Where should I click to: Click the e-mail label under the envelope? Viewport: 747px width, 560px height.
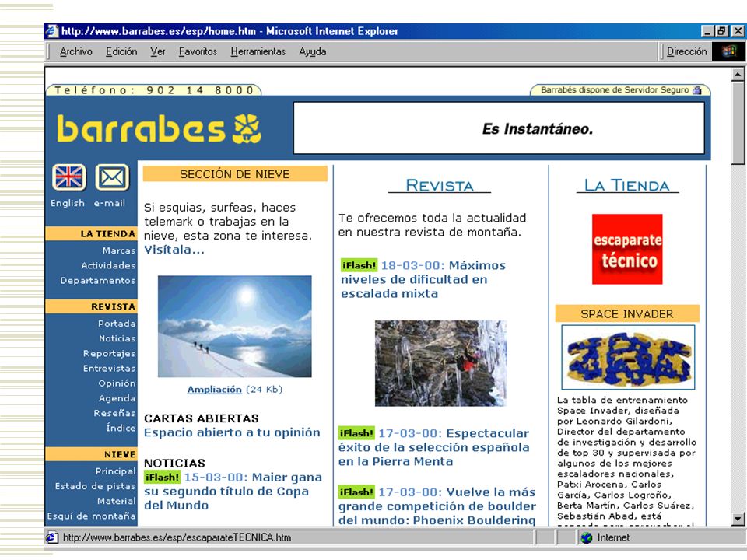point(110,203)
